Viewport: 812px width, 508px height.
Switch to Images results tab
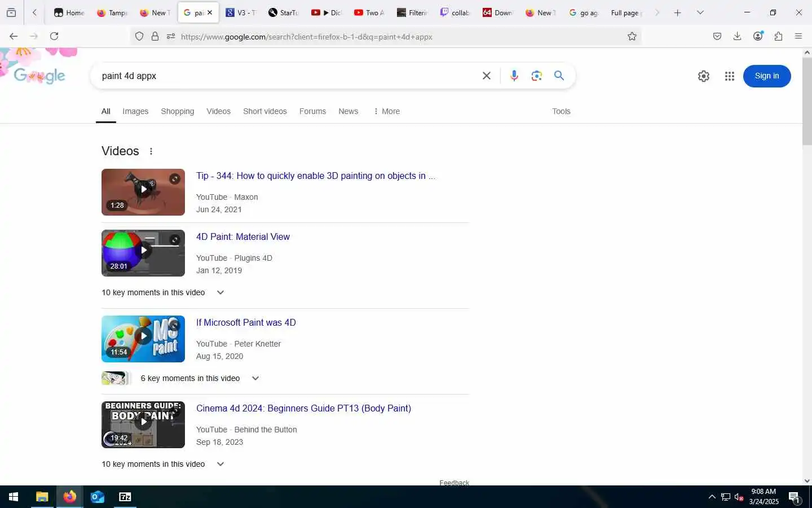point(135,111)
